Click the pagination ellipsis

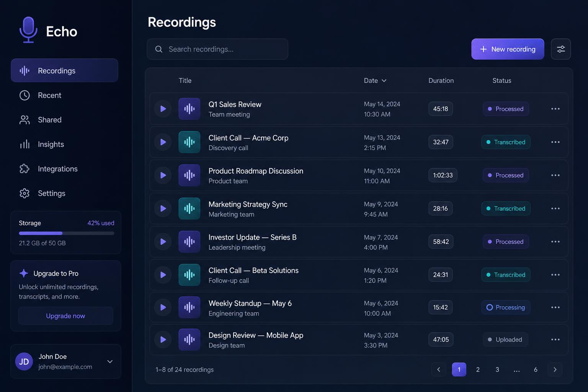pyautogui.click(x=517, y=370)
